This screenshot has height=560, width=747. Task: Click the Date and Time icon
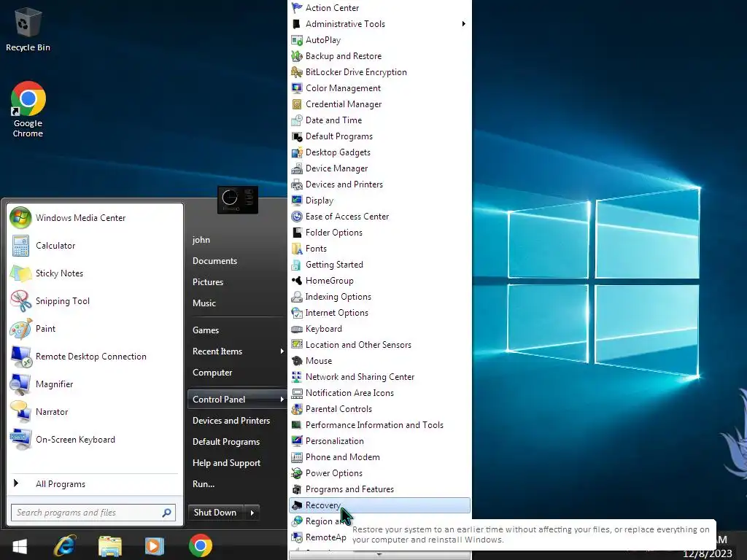[x=297, y=120]
